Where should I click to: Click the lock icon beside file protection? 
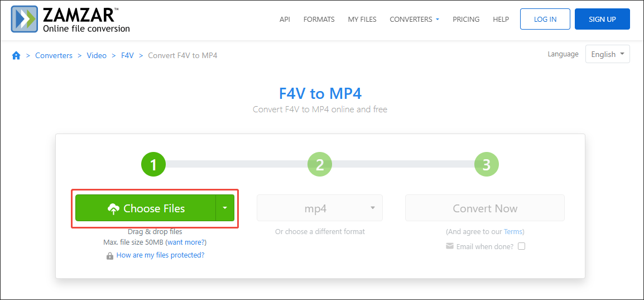pos(110,256)
